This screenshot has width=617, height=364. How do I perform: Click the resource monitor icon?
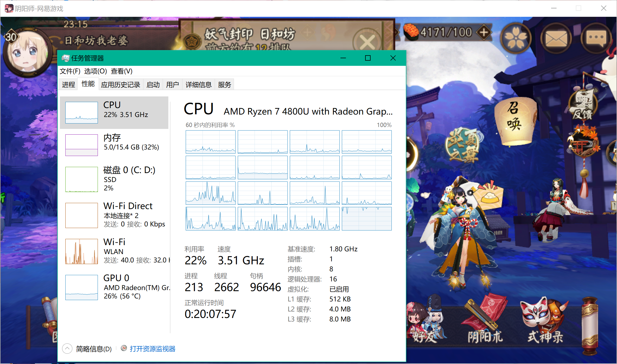click(124, 348)
